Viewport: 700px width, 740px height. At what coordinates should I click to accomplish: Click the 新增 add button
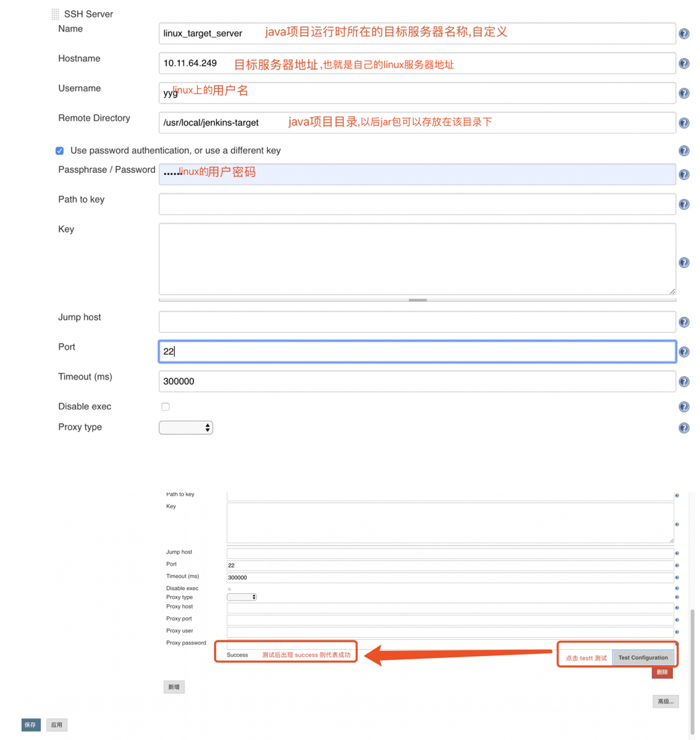tap(174, 687)
